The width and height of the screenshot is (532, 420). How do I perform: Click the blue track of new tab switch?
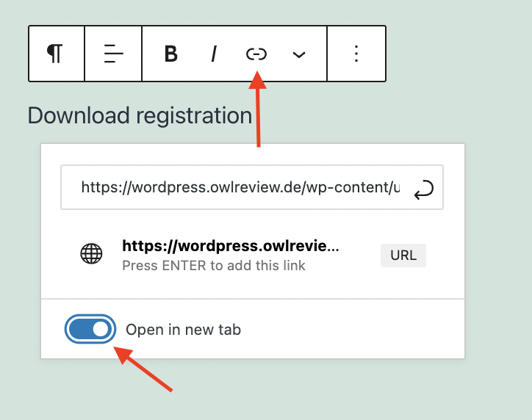(x=81, y=330)
